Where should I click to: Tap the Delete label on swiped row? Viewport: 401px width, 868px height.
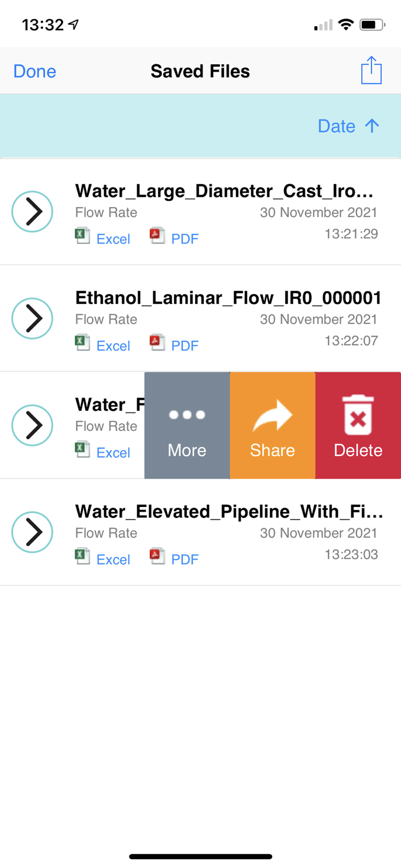[x=358, y=450]
